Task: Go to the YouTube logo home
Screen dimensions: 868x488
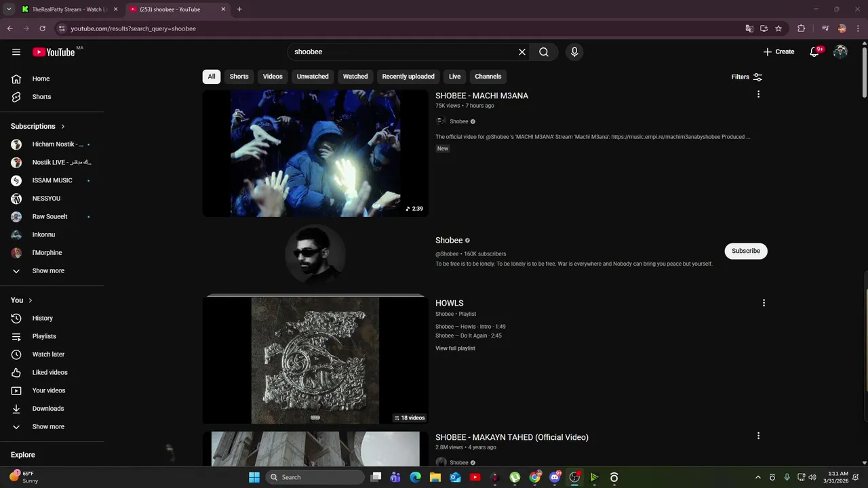Action: pyautogui.click(x=54, y=52)
